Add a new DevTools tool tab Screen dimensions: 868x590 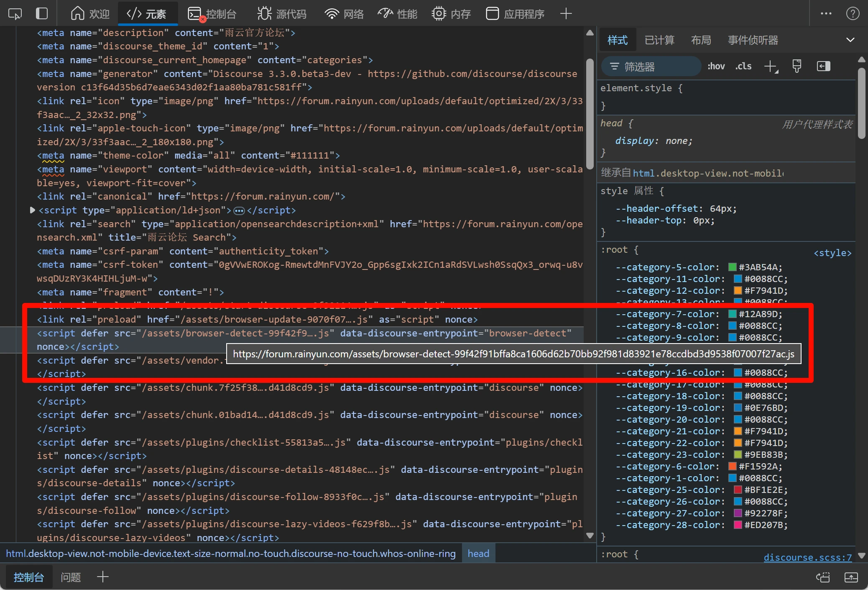click(x=566, y=14)
